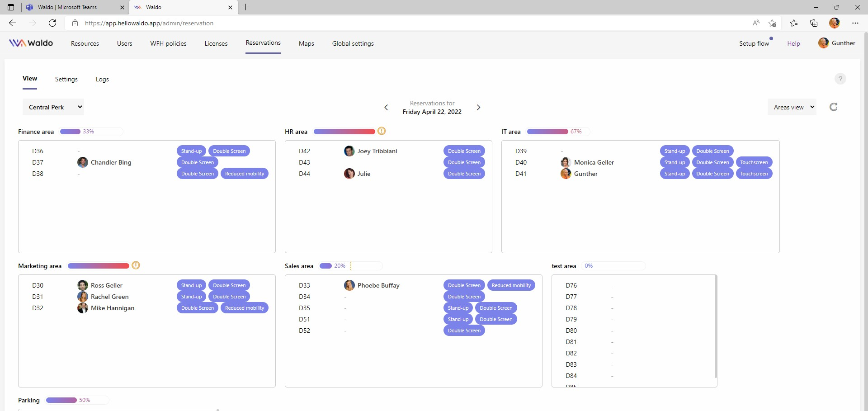Viewport: 868px width, 411px height.
Task: Open browser collections icon
Action: [814, 23]
